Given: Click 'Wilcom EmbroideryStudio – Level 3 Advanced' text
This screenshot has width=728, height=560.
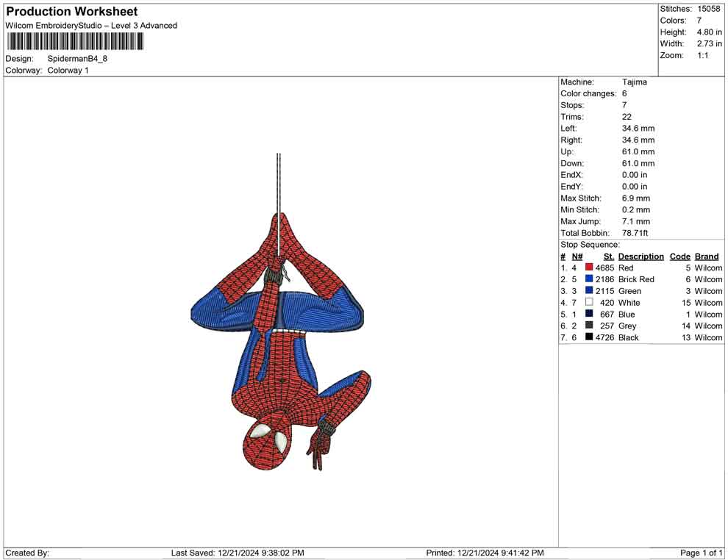Looking at the screenshot, I should (x=91, y=26).
